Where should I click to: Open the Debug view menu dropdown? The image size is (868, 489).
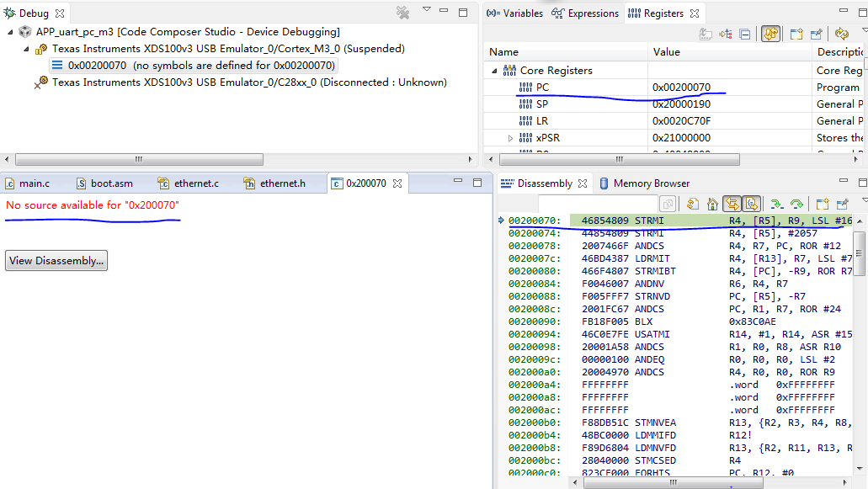point(427,9)
